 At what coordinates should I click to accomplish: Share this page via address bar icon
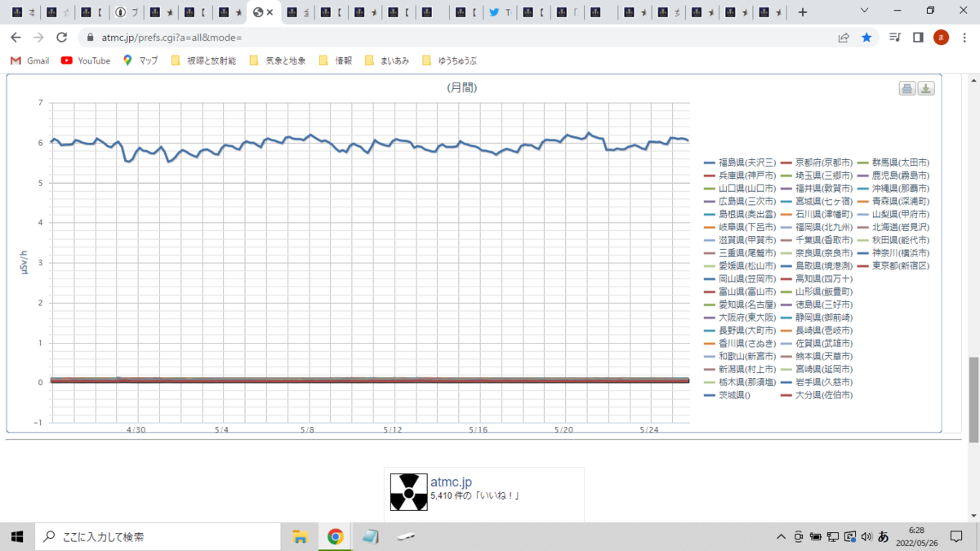[844, 38]
